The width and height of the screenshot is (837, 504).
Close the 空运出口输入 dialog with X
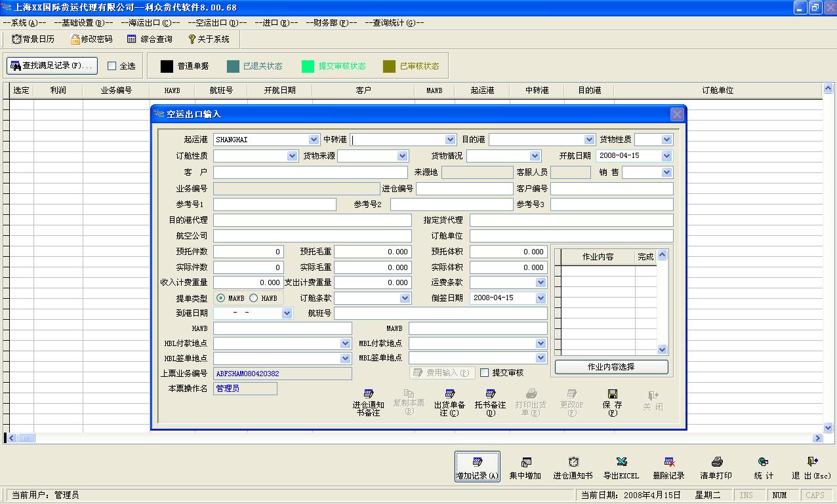coord(677,114)
